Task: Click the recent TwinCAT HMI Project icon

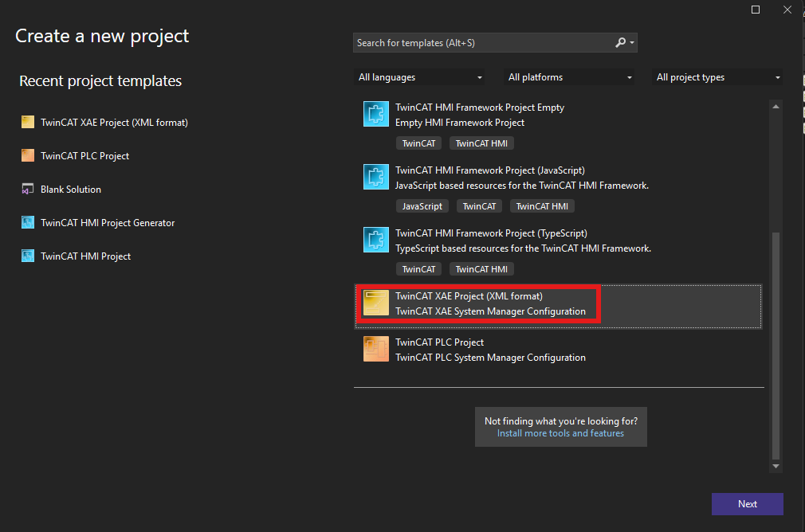Action: click(x=28, y=256)
